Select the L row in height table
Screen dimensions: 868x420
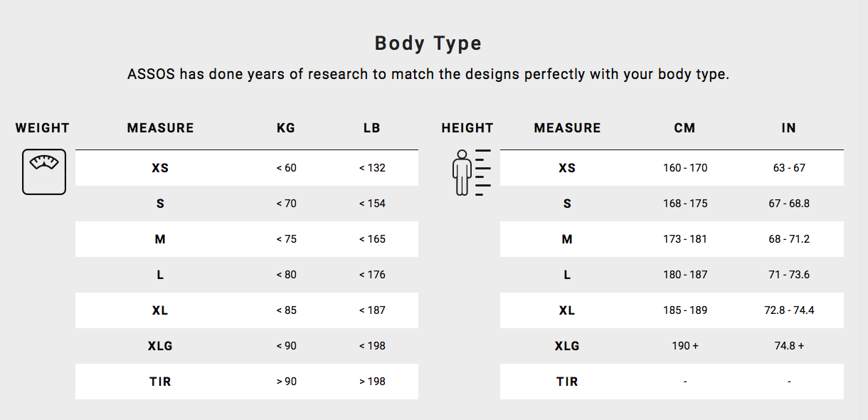(672, 275)
